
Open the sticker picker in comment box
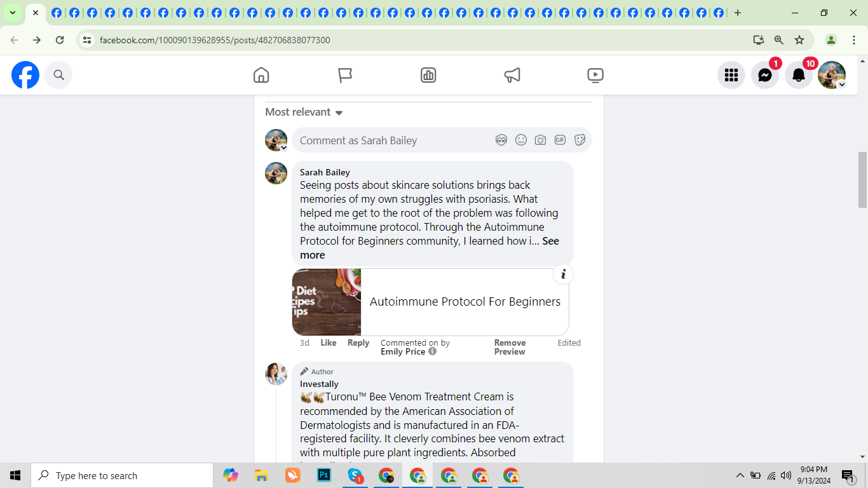click(580, 140)
